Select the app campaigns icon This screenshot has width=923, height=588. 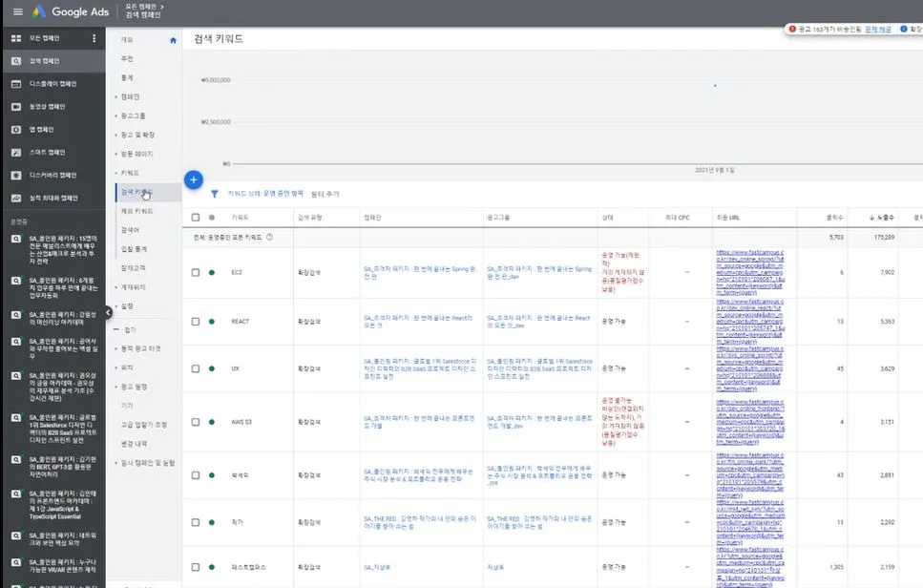[x=16, y=130]
